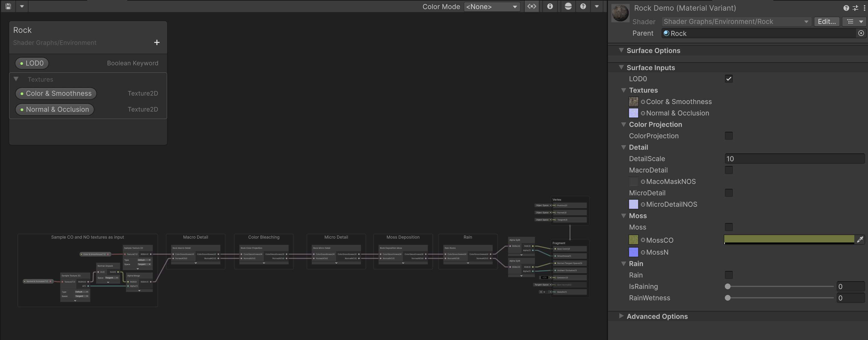Open the Color Mode dropdown
This screenshot has height=340, width=868.
point(492,6)
